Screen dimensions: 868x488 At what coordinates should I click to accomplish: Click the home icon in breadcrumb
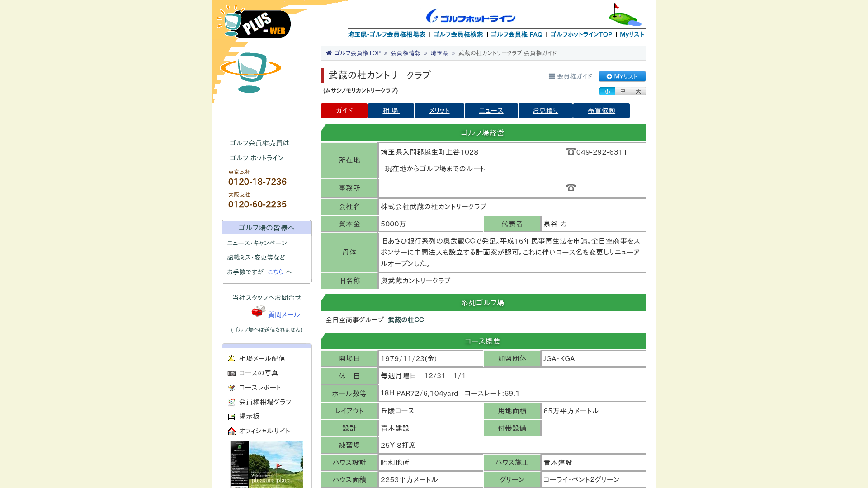click(329, 53)
